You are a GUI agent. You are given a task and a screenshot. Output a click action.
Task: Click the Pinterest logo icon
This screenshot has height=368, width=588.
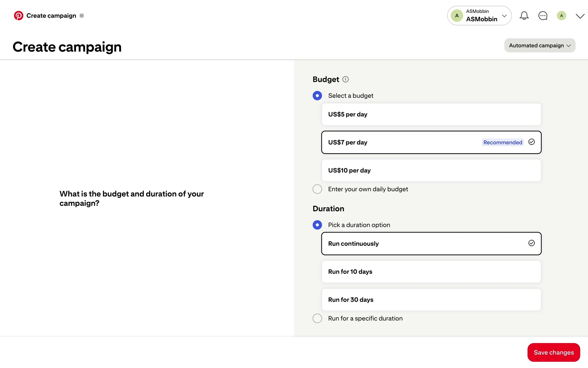[18, 16]
